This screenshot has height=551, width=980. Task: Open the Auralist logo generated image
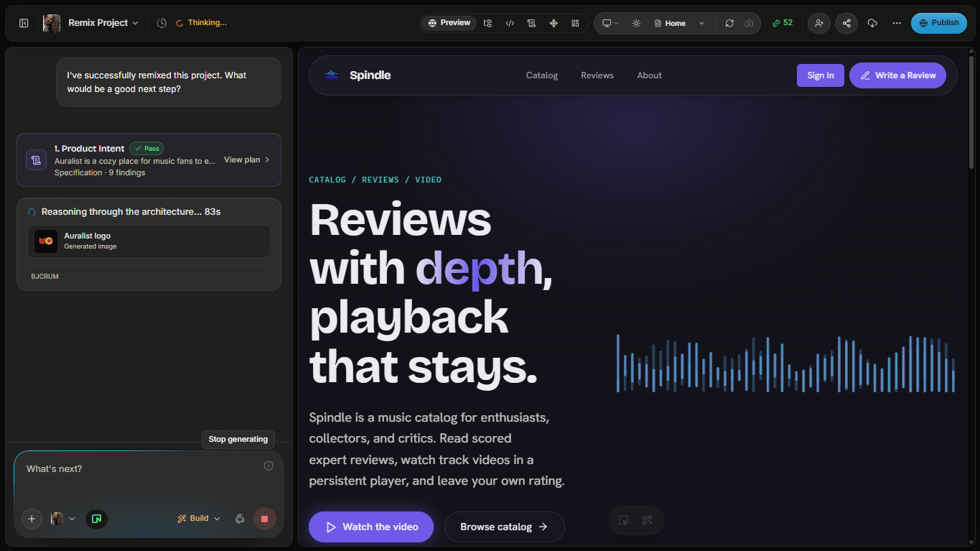[x=149, y=241]
